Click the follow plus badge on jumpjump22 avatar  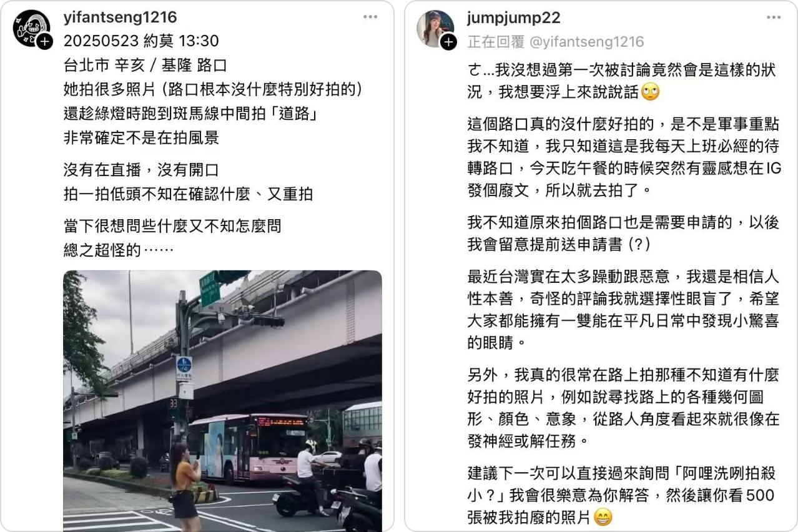pyautogui.click(x=449, y=42)
